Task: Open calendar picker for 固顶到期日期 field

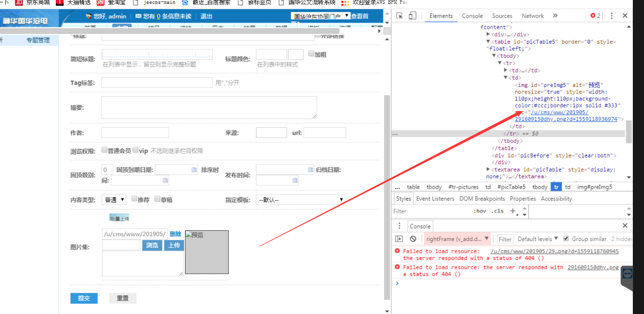Action: [x=194, y=170]
